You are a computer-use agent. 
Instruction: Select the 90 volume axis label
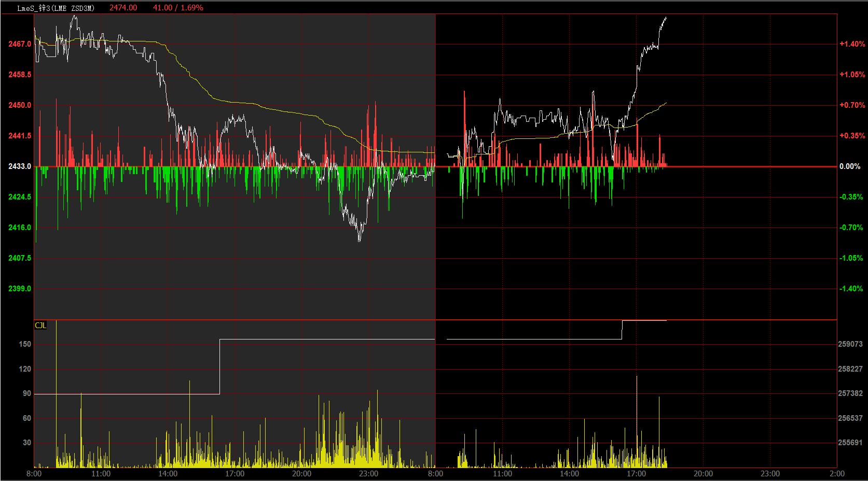[x=27, y=394]
